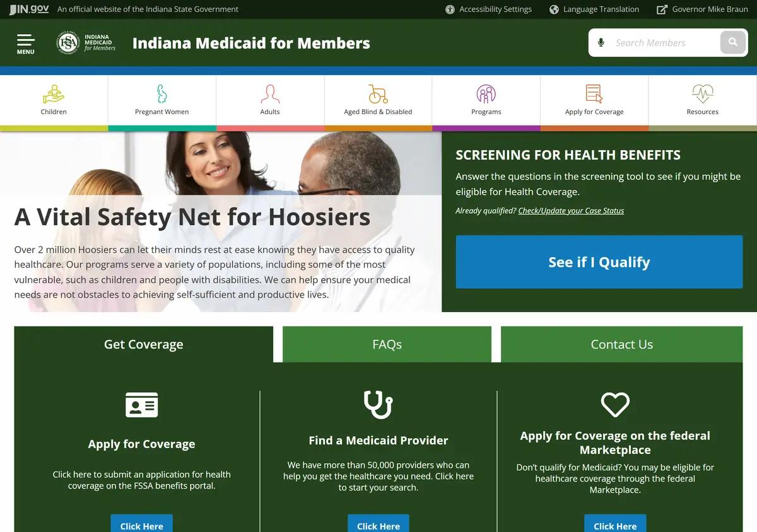Open the Accessibility Settings link text
757x532 pixels.
coord(495,9)
